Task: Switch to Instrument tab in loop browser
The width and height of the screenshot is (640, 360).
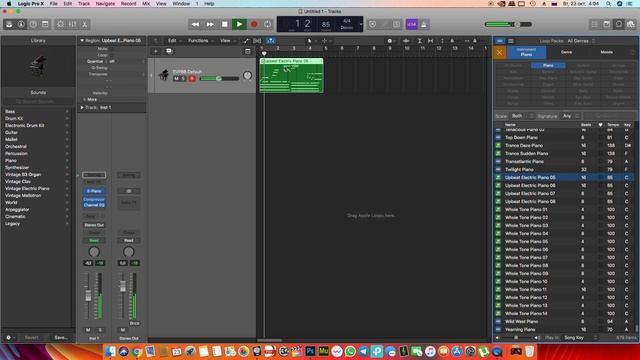Action: point(527,52)
